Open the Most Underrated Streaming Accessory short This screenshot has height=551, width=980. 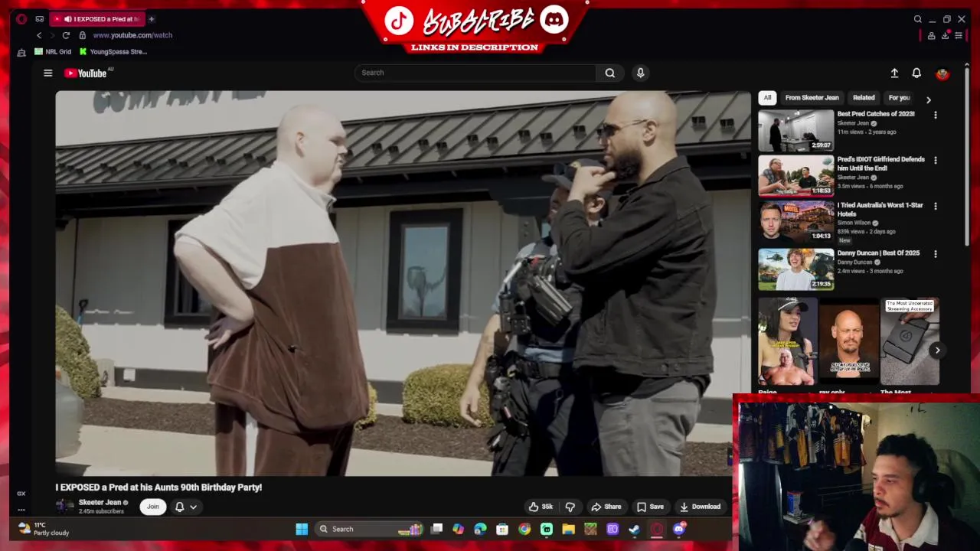[x=910, y=341]
